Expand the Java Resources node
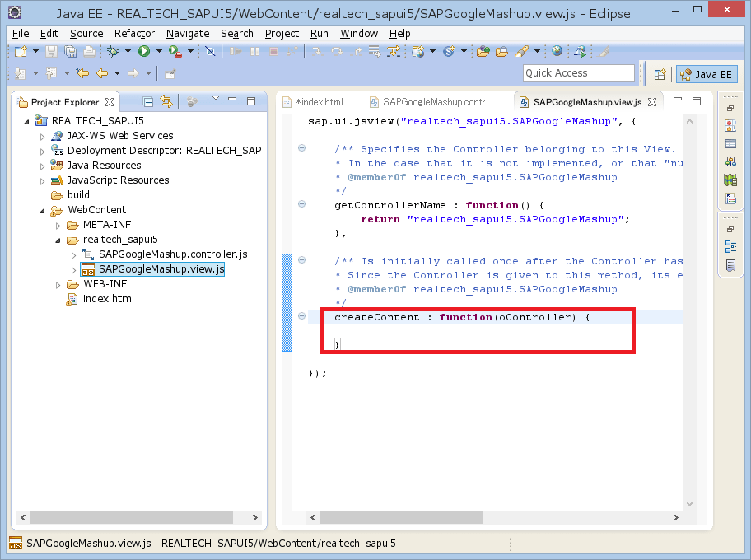This screenshot has height=560, width=751. [x=42, y=166]
